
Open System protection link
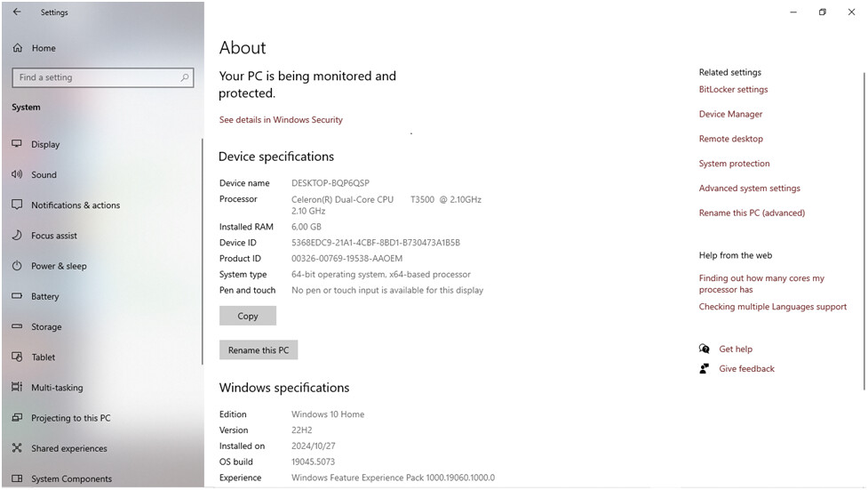734,164
